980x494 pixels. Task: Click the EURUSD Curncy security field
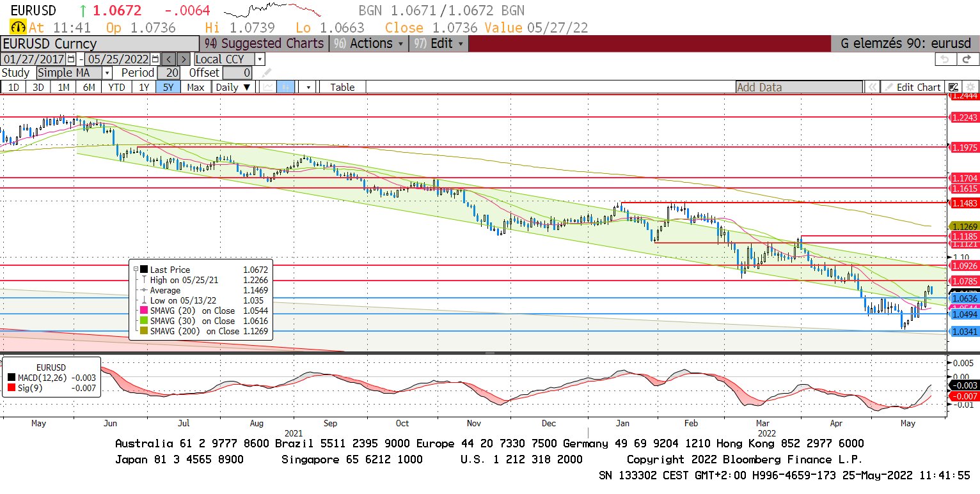(99, 43)
